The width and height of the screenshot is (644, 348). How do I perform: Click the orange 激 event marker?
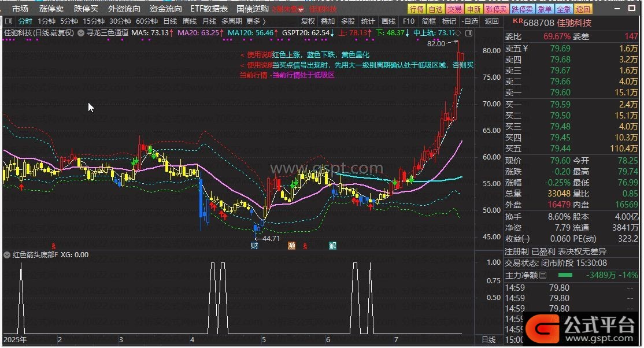[x=291, y=246]
